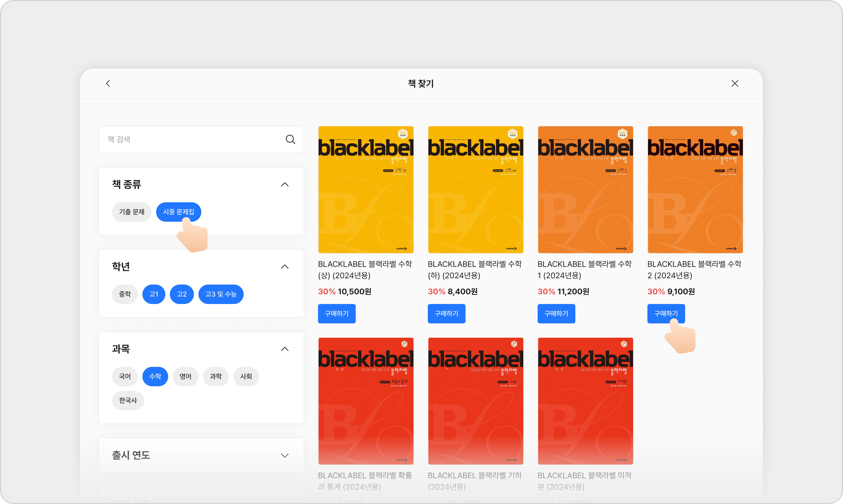Toggle the 고2 grade chip

click(182, 294)
